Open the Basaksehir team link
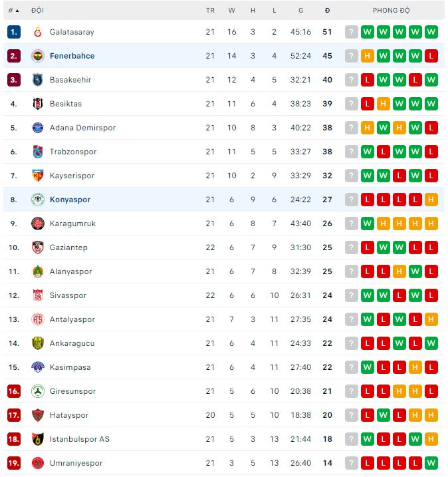This screenshot has height=477, width=448. click(x=70, y=80)
